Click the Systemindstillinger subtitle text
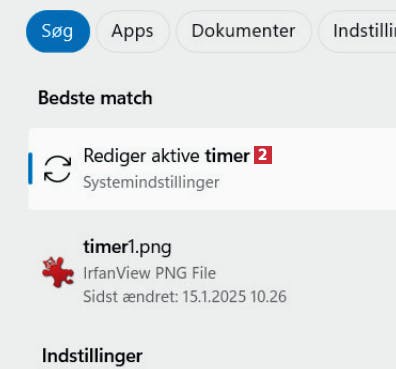396x369 pixels. (x=151, y=182)
